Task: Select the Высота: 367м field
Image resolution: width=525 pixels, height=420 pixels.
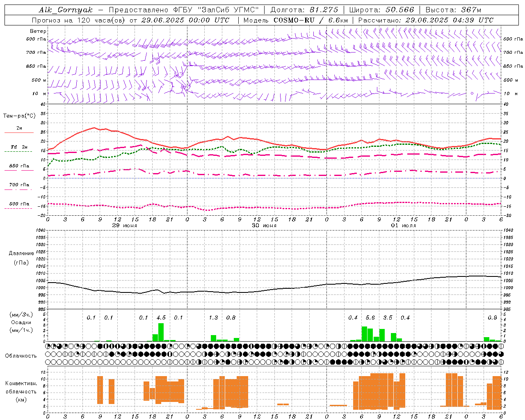Action: [x=453, y=10]
